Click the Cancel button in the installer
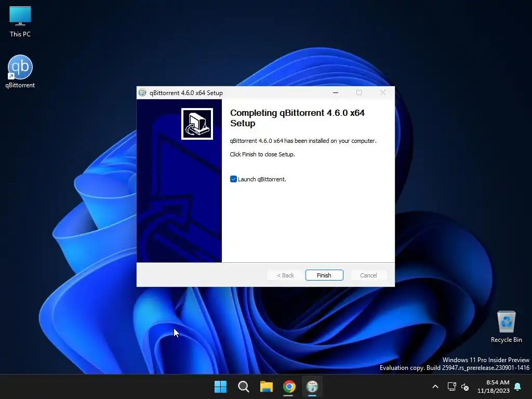 coord(368,275)
